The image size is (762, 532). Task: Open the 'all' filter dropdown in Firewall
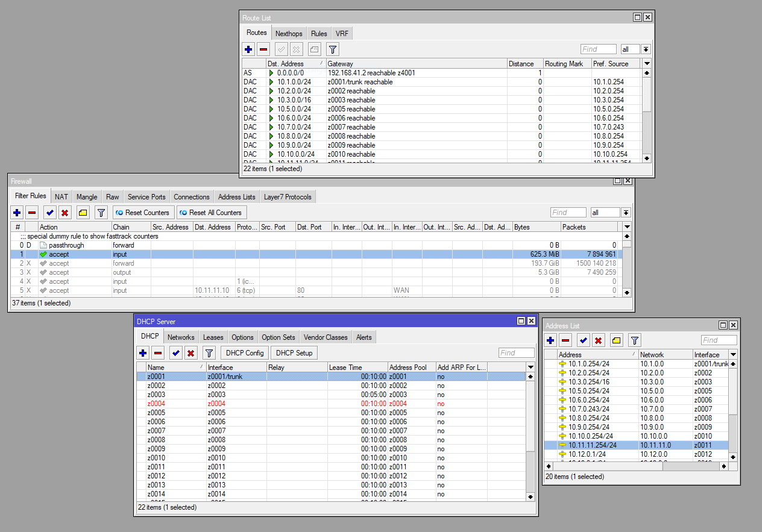click(626, 213)
